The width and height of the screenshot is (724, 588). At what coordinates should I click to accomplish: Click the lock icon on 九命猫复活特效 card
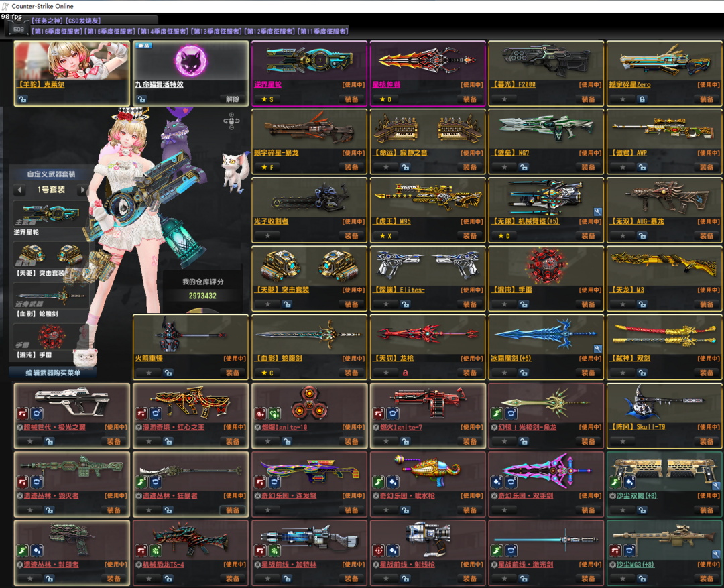tap(141, 99)
